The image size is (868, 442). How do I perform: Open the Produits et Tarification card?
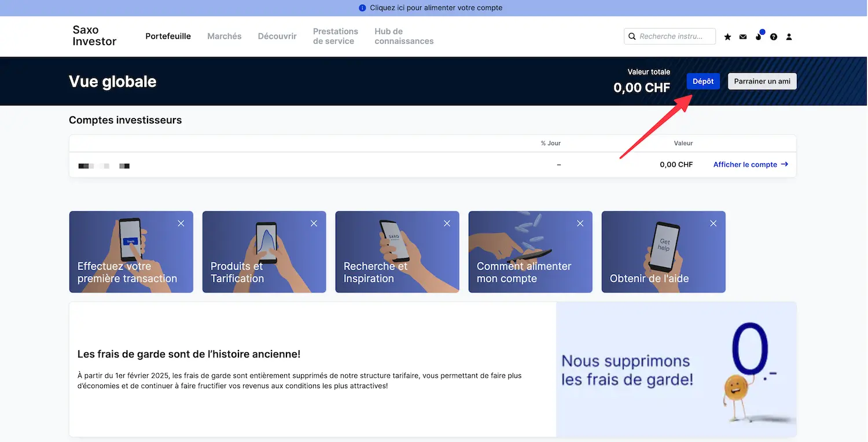pyautogui.click(x=264, y=252)
